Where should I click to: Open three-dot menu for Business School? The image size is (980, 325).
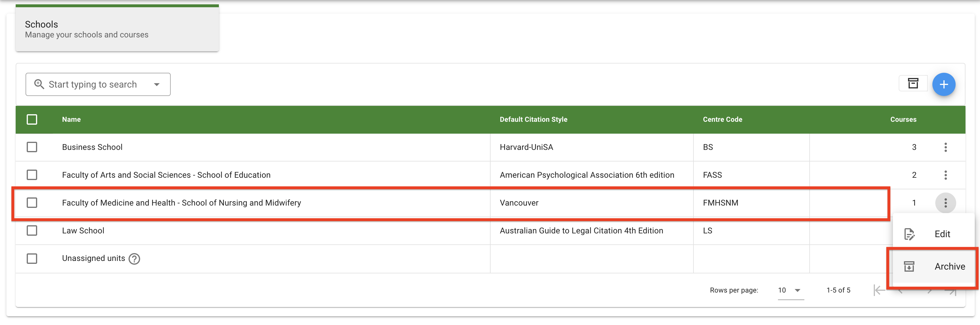[945, 147]
